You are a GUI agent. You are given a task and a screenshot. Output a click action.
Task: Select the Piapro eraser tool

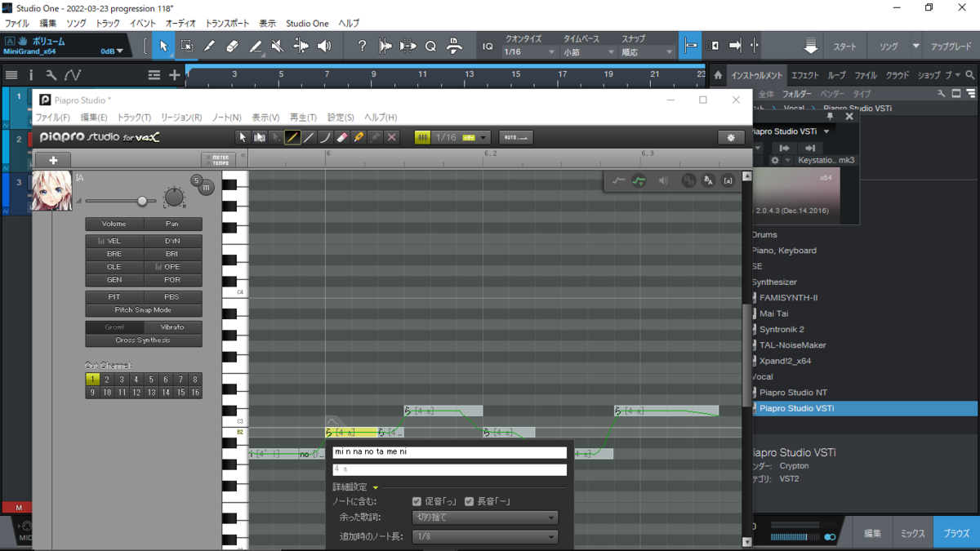click(x=342, y=137)
